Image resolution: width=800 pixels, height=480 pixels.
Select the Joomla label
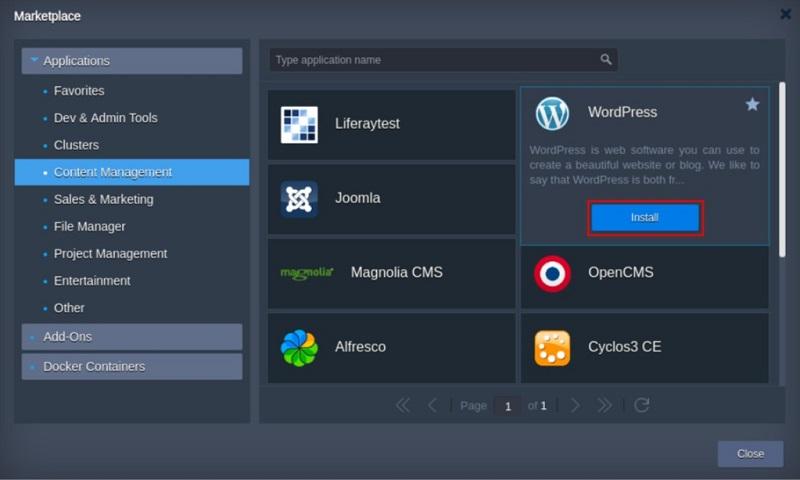[x=357, y=198]
